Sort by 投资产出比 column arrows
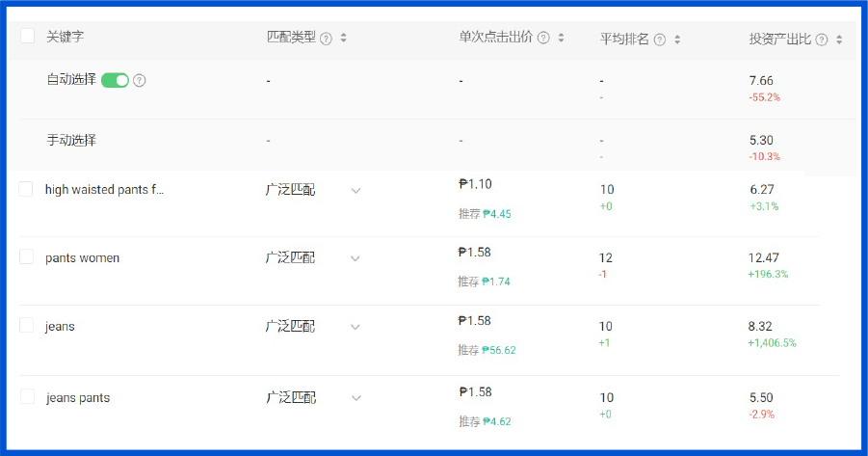This screenshot has height=456, width=868. coord(839,40)
